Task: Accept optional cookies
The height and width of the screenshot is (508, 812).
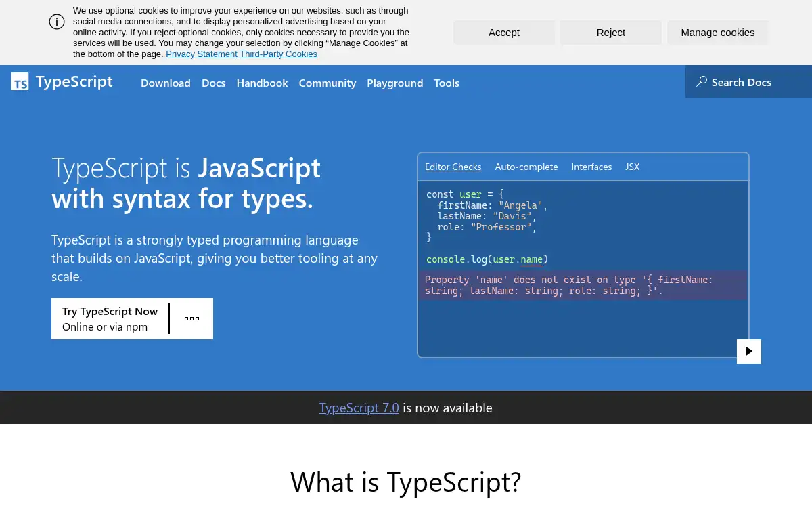Action: click(504, 33)
